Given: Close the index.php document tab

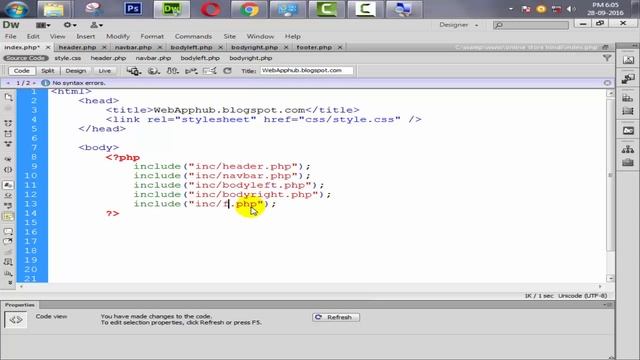Looking at the screenshot, I should click(x=48, y=47).
